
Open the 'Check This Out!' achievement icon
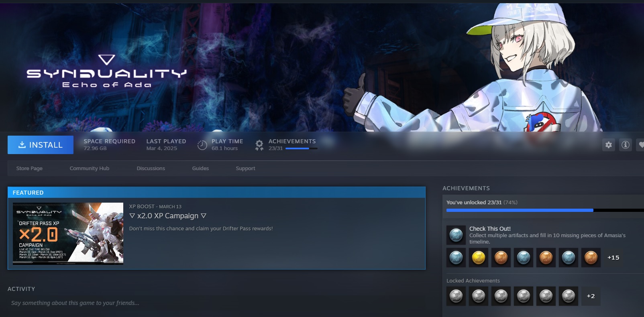pyautogui.click(x=456, y=235)
